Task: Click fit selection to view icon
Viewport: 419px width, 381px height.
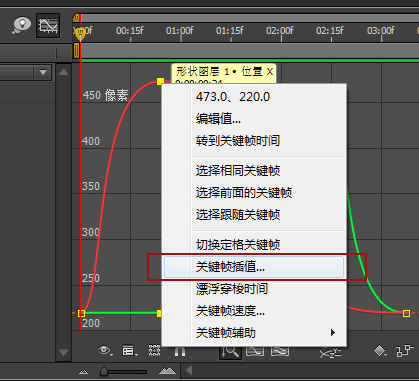Action: coord(255,351)
